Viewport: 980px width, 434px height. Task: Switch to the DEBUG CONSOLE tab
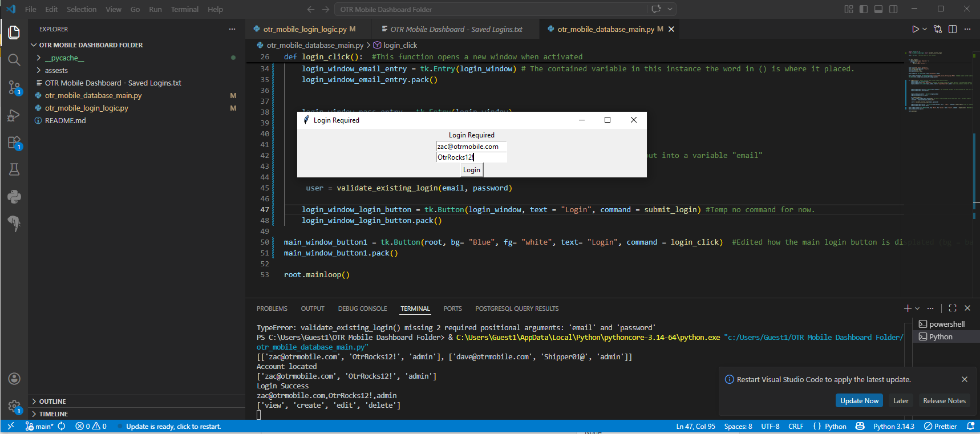[x=362, y=309]
